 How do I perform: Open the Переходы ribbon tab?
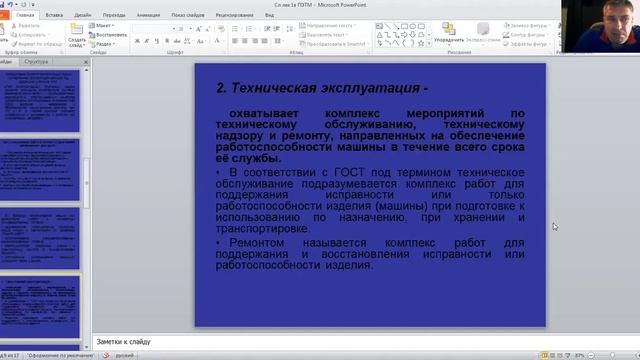114,15
